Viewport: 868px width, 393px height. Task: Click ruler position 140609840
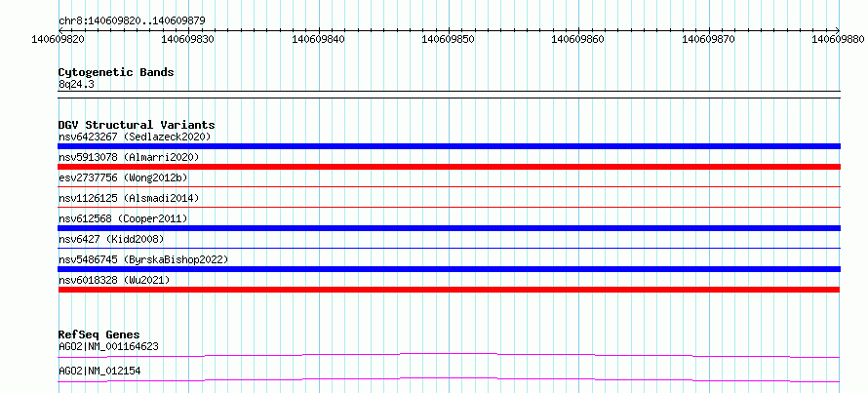[x=318, y=39]
